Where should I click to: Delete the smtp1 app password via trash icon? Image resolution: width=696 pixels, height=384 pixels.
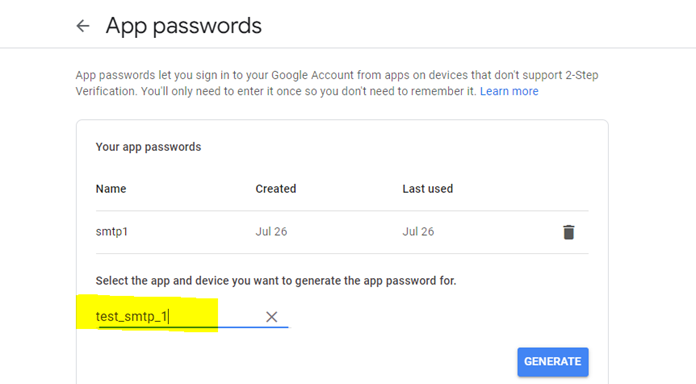569,232
